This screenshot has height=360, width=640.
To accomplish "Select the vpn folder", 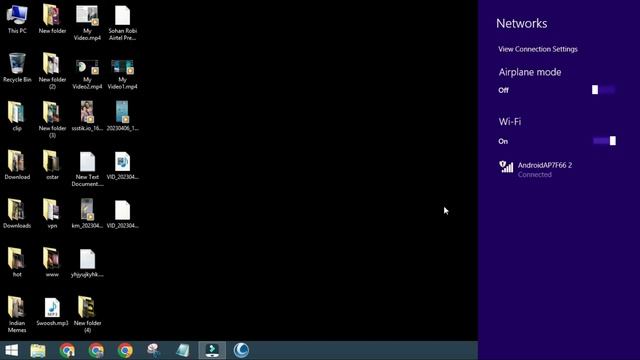I will pyautogui.click(x=52, y=213).
